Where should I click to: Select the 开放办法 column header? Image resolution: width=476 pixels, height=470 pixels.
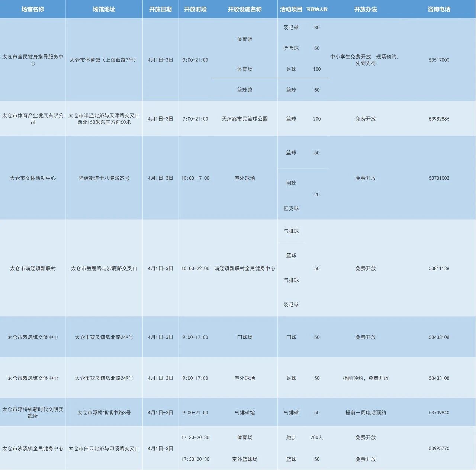pyautogui.click(x=366, y=9)
